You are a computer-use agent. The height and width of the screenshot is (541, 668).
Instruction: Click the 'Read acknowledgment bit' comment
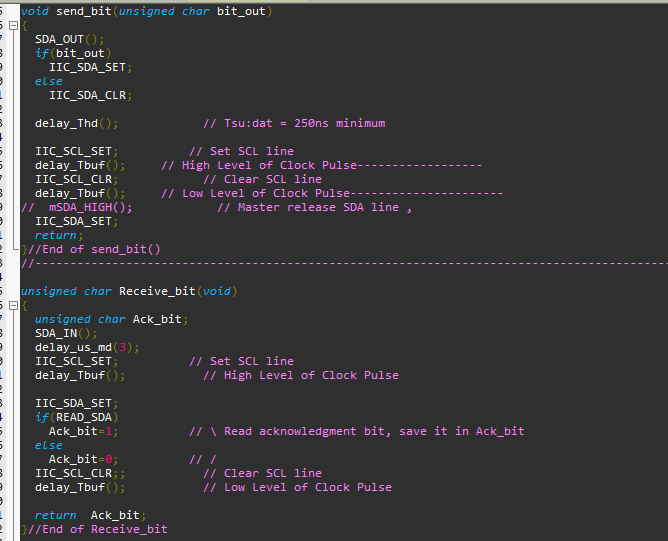click(x=357, y=432)
